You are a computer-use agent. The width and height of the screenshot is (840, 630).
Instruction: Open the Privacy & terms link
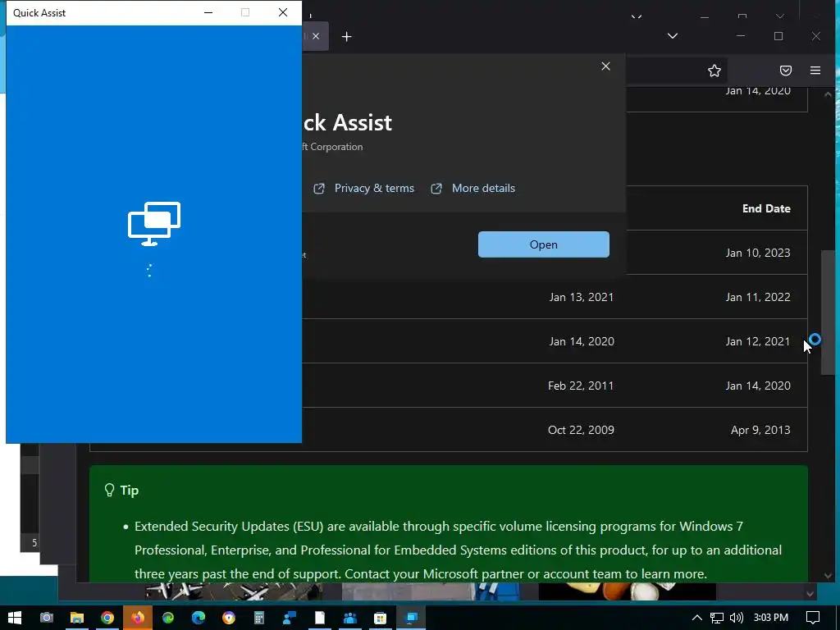click(374, 188)
